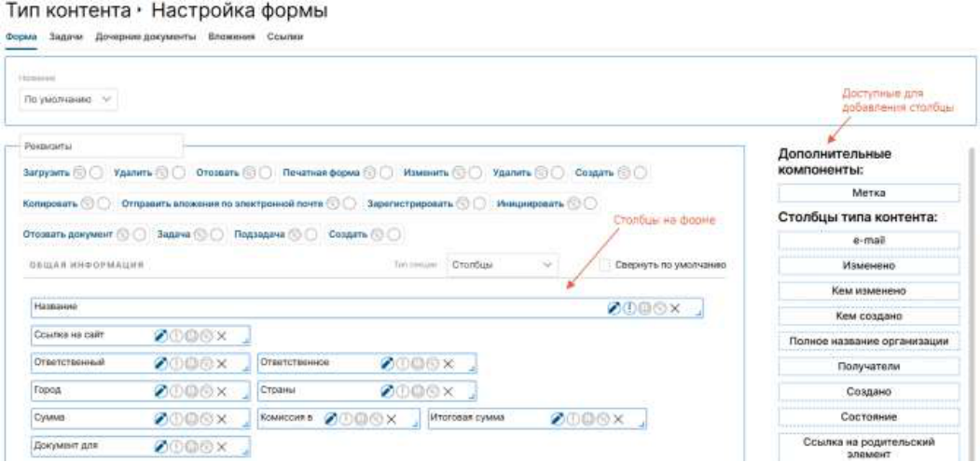980x462 pixels.
Task: Toggle the empty circle next to Печатная форма
Action: pyautogui.click(x=386, y=173)
